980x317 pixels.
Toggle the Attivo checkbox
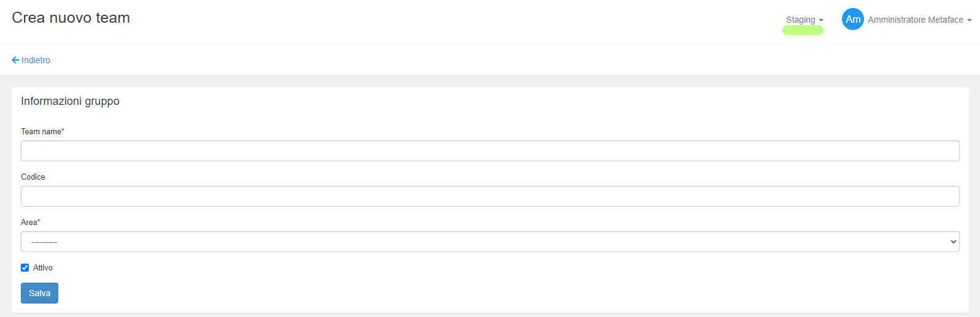click(x=25, y=268)
